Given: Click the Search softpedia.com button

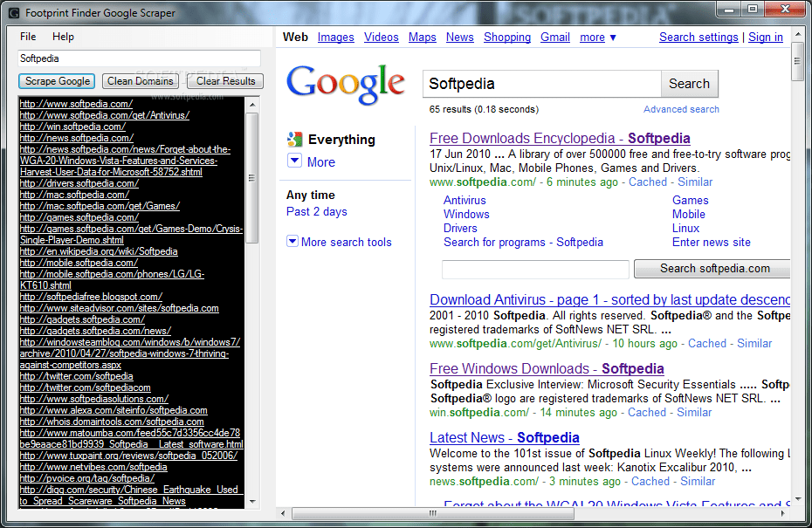Looking at the screenshot, I should 712,269.
